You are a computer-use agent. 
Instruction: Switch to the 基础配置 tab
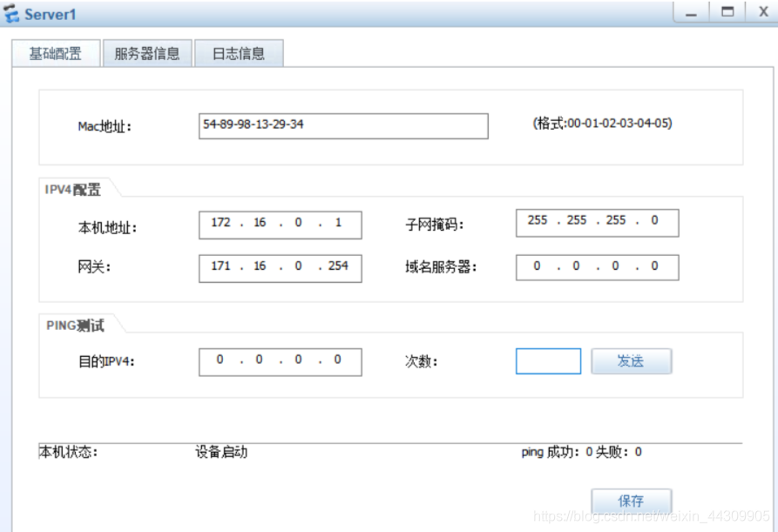(56, 53)
